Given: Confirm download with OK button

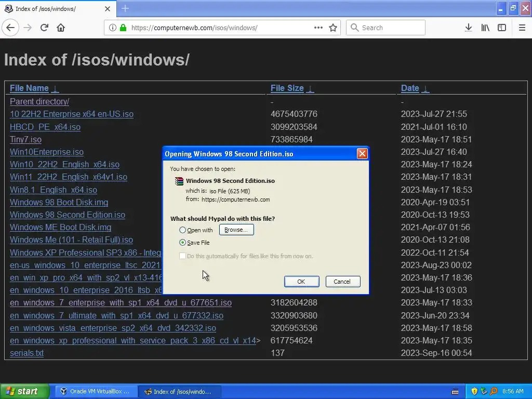Looking at the screenshot, I should pos(301,281).
